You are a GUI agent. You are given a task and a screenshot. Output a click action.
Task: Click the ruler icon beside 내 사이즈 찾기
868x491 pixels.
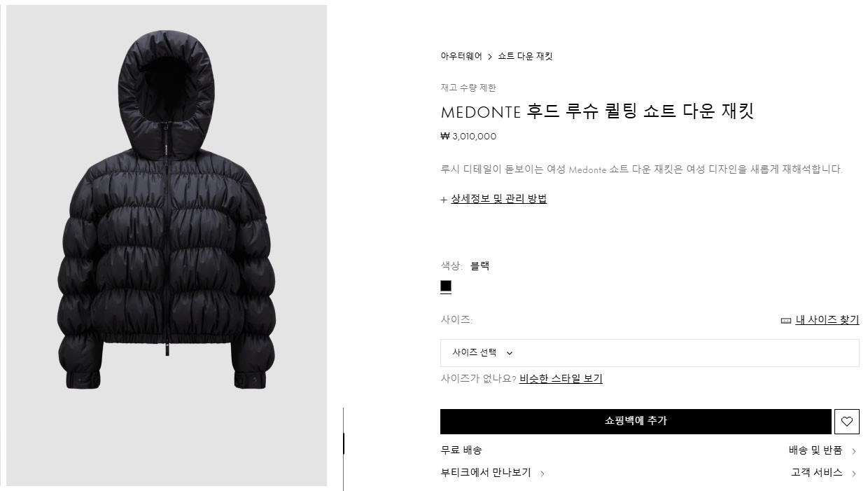pyautogui.click(x=785, y=321)
